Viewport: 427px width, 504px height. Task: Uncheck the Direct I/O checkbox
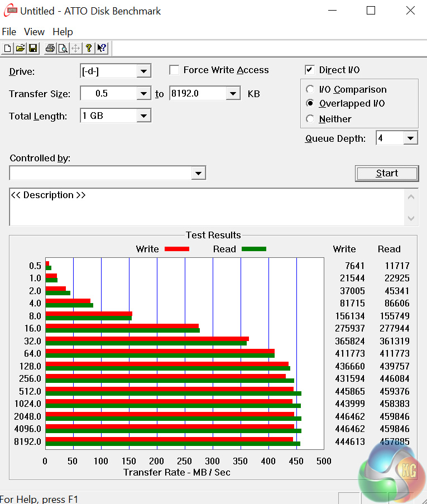pyautogui.click(x=310, y=70)
